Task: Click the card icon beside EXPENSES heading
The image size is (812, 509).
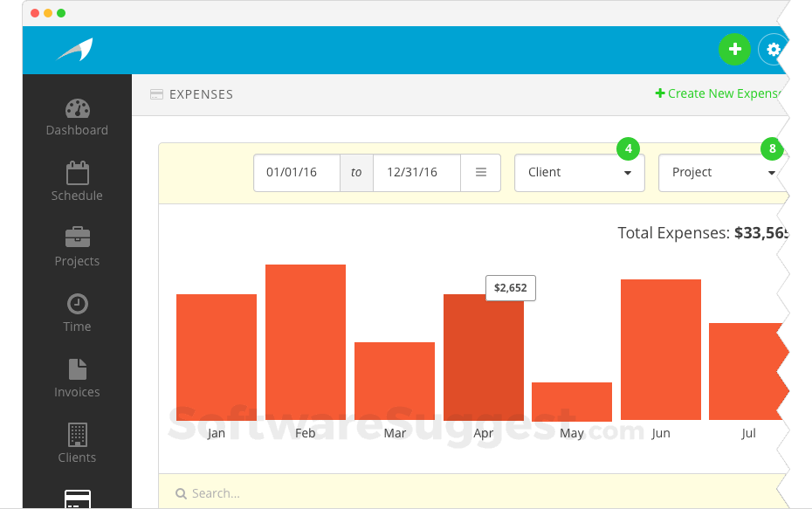Action: (156, 94)
